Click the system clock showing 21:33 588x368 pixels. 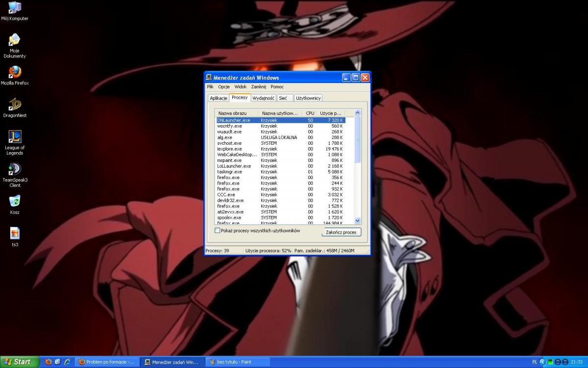pos(576,362)
